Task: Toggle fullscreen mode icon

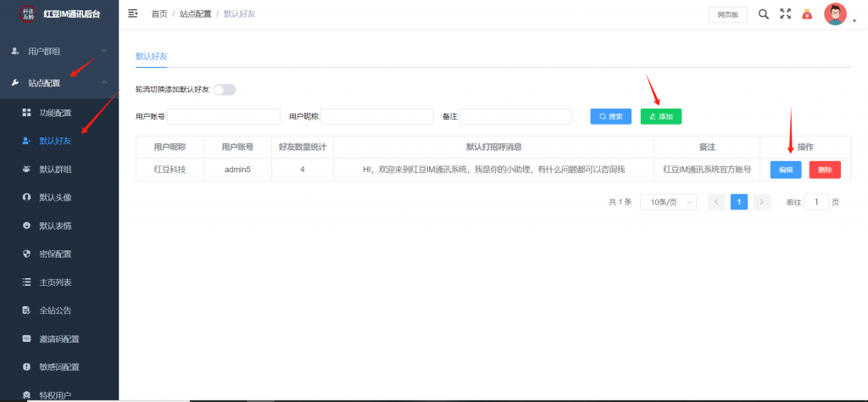Action: 785,14
